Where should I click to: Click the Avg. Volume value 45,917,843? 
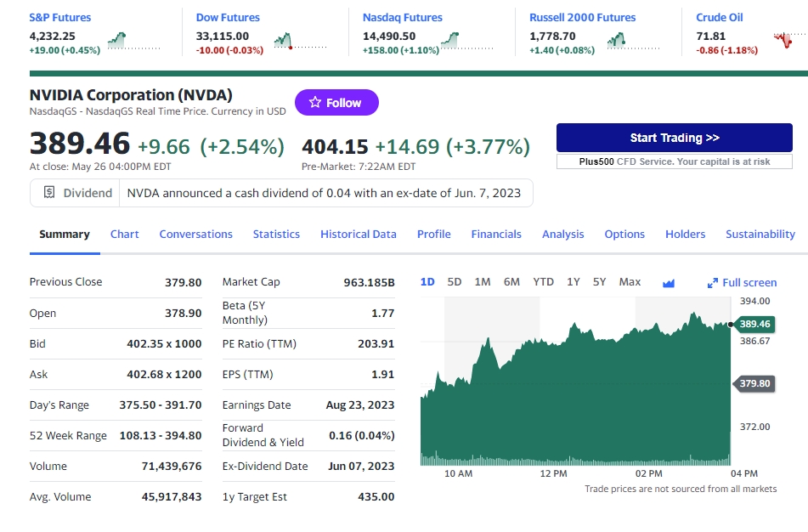pyautogui.click(x=172, y=497)
